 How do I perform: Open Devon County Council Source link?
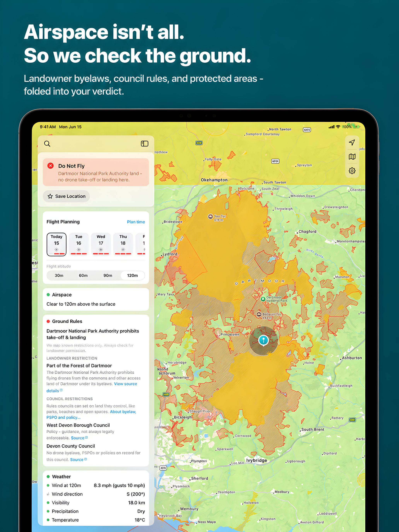pos(78,460)
